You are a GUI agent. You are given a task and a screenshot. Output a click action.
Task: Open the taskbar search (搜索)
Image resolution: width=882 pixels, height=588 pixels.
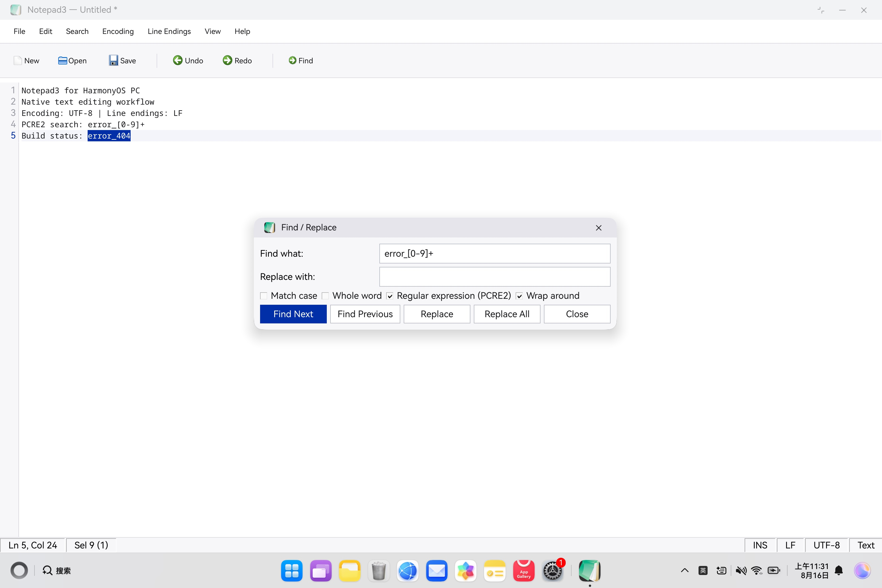[x=57, y=571]
